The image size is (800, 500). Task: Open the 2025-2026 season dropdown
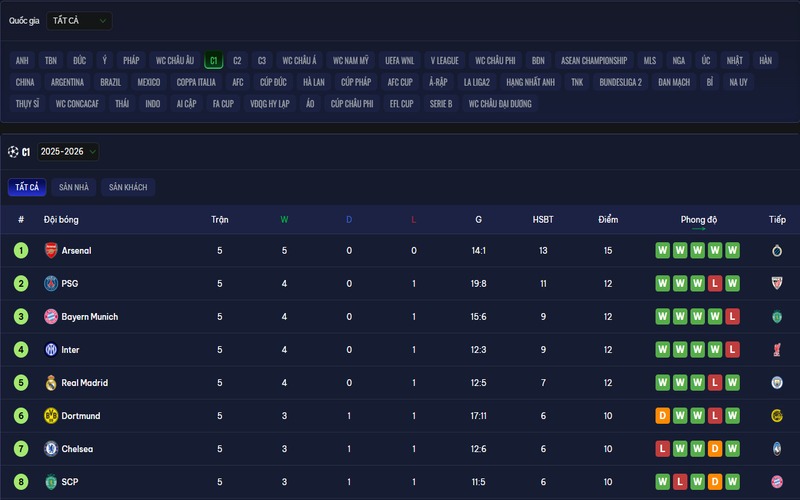[x=68, y=152]
